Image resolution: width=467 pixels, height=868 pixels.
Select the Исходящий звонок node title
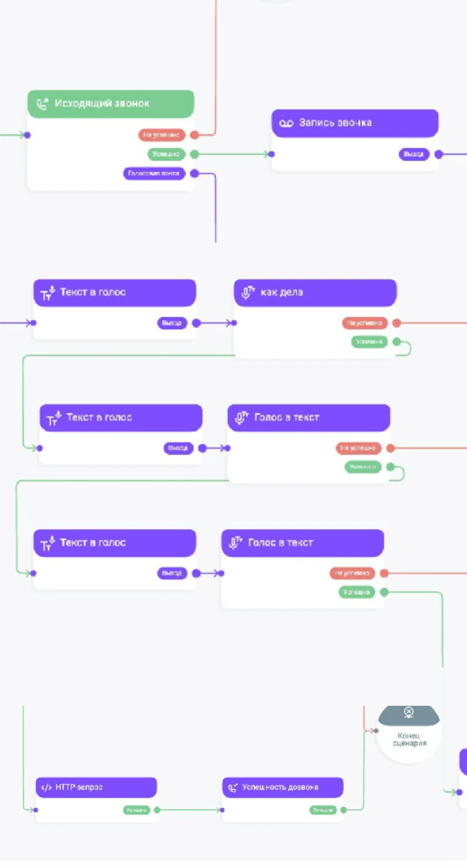pos(102,103)
